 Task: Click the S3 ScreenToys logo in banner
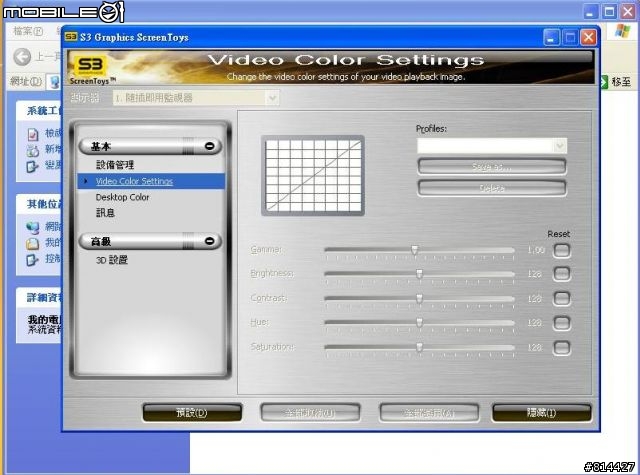(92, 68)
